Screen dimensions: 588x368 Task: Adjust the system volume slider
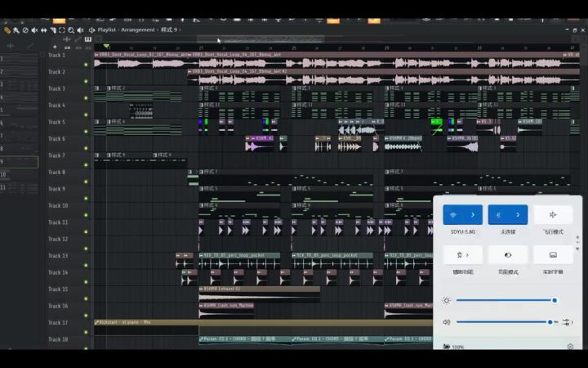point(506,322)
